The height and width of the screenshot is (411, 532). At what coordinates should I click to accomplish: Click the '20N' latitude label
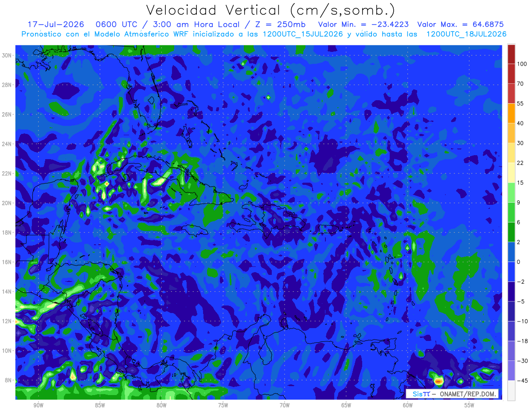tap(7, 203)
